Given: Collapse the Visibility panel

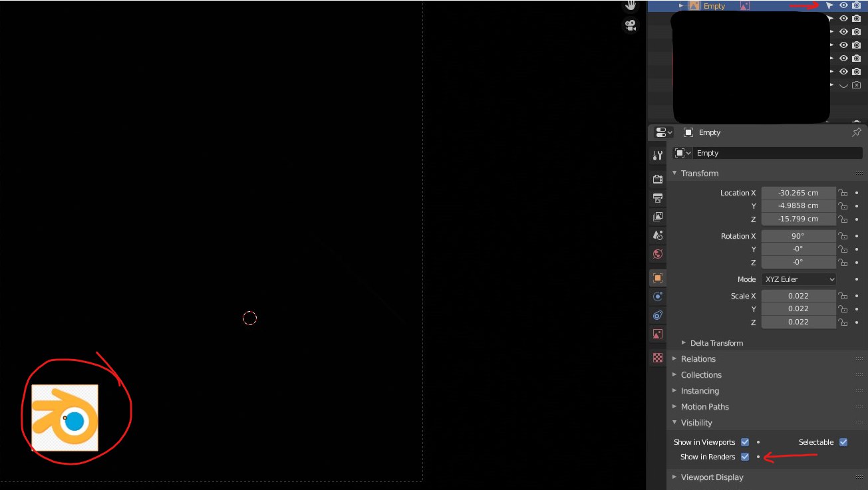Looking at the screenshot, I should point(674,423).
